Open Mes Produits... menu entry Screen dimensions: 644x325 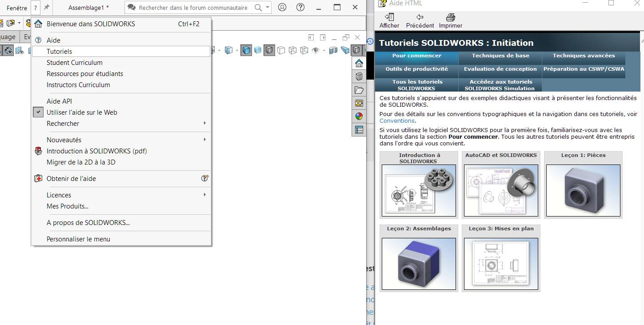[x=121, y=206]
